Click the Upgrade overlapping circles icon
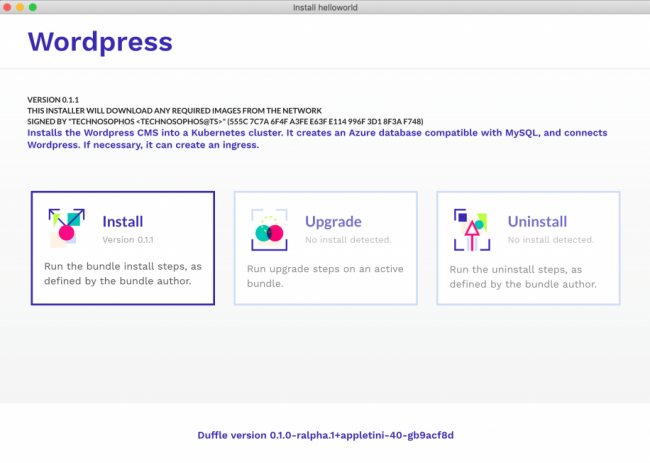Image resolution: width=650 pixels, height=463 pixels. click(269, 230)
